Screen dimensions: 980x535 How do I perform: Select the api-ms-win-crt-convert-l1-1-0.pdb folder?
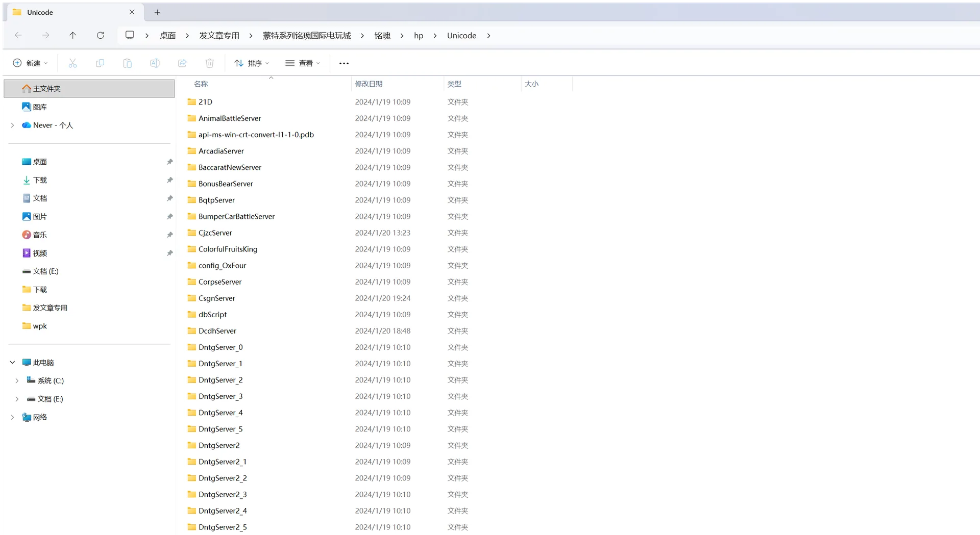coord(256,135)
